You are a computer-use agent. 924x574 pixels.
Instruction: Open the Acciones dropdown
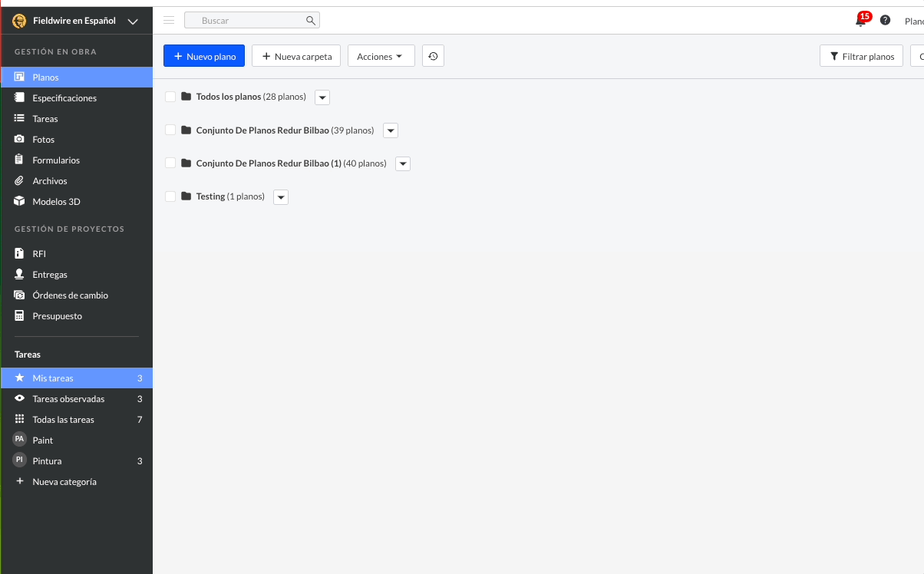click(381, 56)
